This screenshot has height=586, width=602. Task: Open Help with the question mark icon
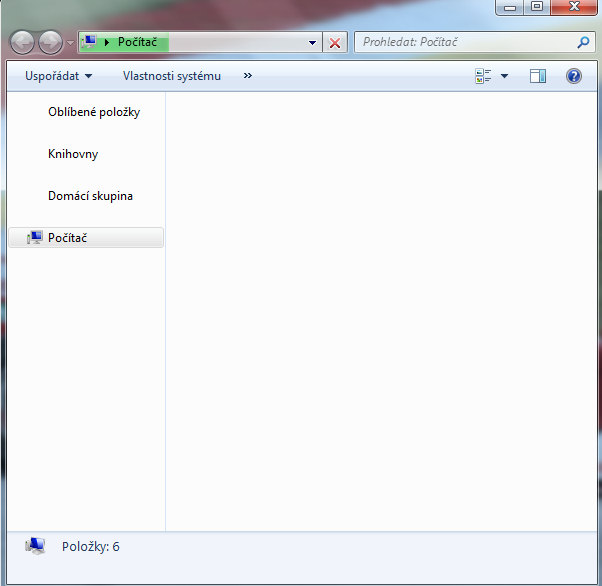click(x=574, y=76)
